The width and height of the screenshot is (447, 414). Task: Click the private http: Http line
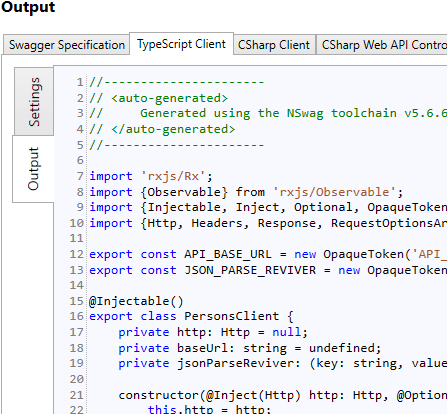[213, 332]
